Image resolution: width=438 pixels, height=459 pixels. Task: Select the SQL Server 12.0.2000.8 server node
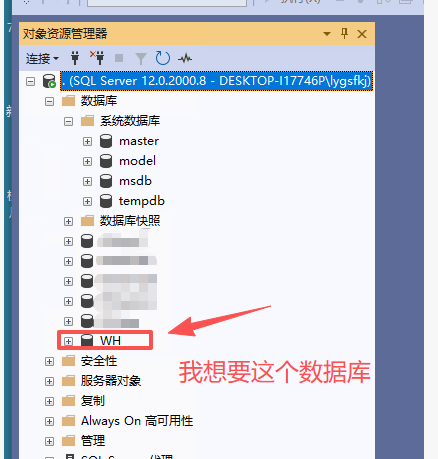click(x=216, y=81)
